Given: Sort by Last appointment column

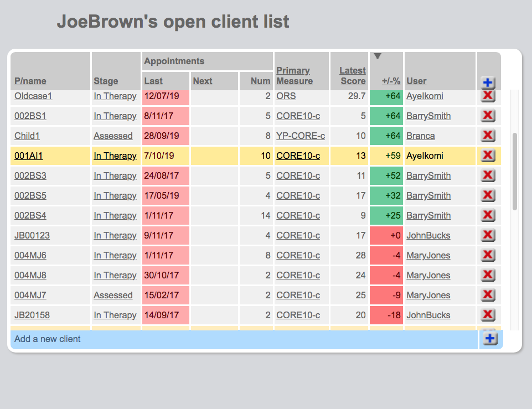Looking at the screenshot, I should pos(153,81).
